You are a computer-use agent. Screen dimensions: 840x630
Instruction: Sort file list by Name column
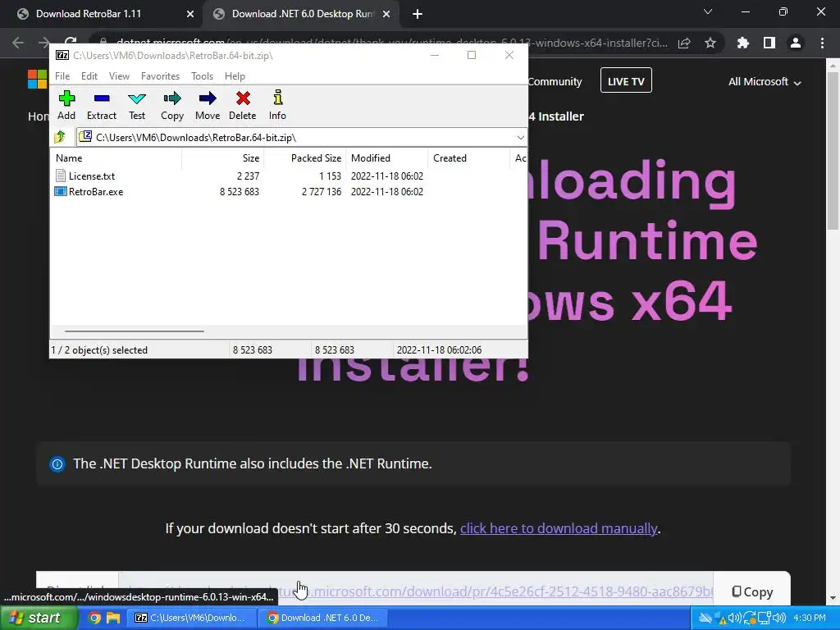pos(116,158)
